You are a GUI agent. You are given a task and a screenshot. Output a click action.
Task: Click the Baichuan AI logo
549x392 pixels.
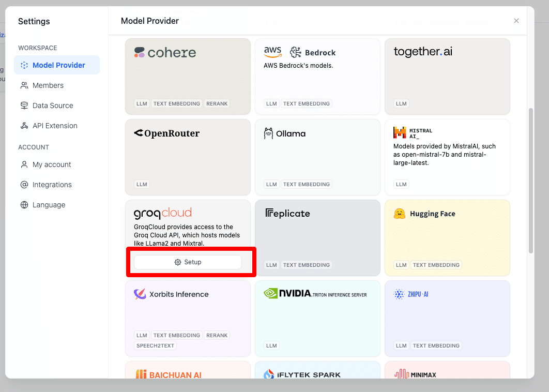(x=169, y=374)
